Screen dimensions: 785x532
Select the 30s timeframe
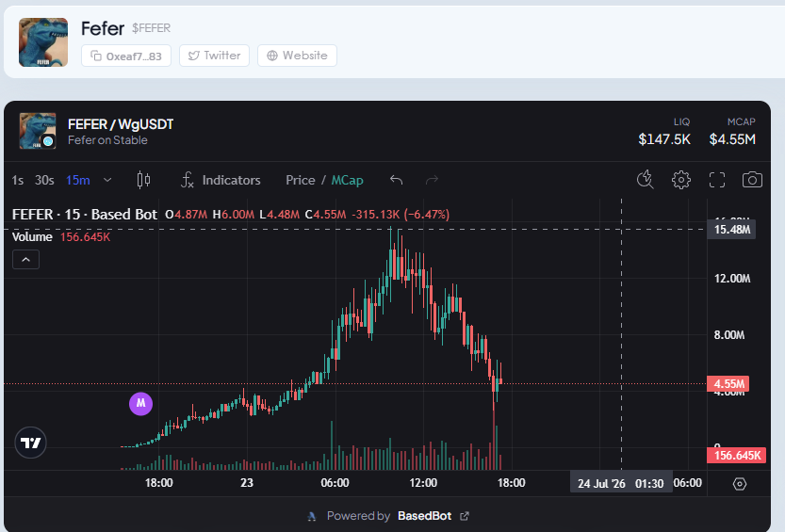(44, 180)
